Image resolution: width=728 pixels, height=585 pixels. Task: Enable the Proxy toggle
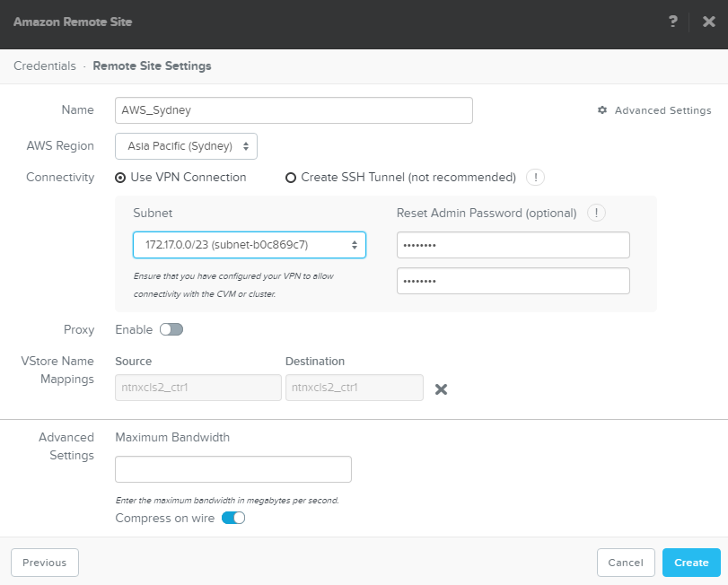click(x=171, y=329)
